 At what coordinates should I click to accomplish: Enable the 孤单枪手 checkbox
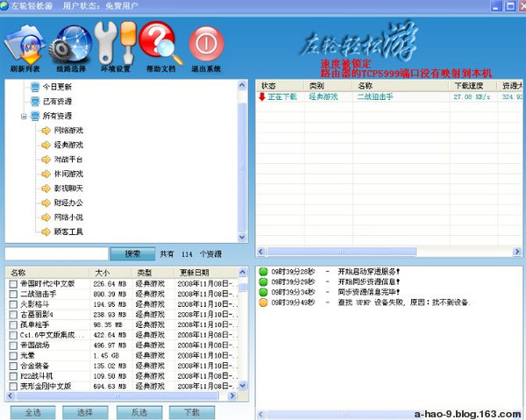[12, 324]
